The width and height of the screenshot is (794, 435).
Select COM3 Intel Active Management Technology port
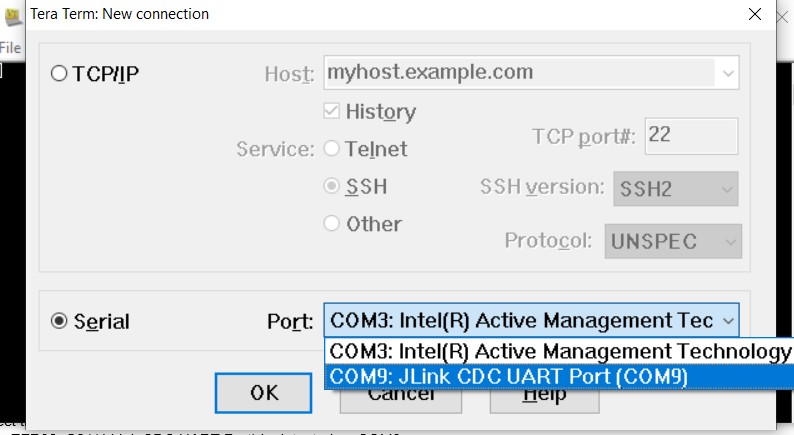[558, 351]
